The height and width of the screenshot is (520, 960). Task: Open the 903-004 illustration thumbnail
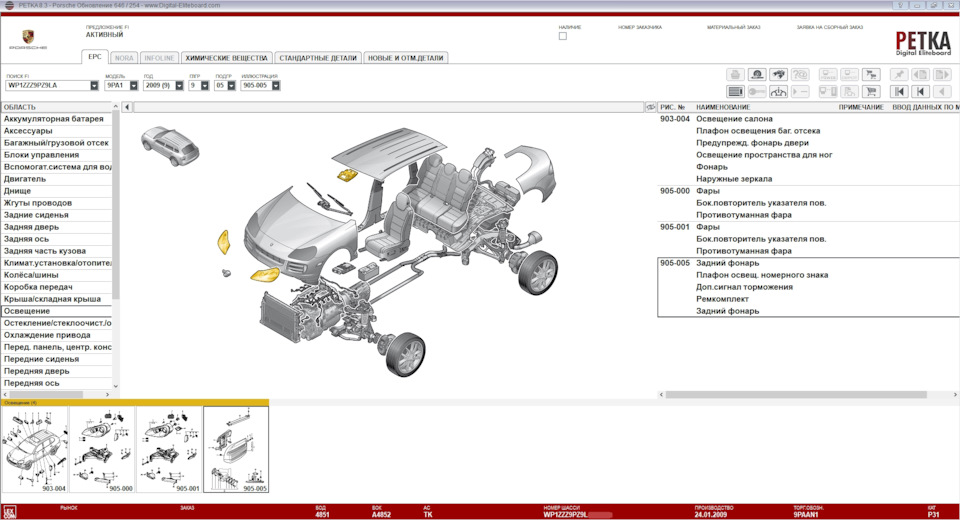[35, 449]
